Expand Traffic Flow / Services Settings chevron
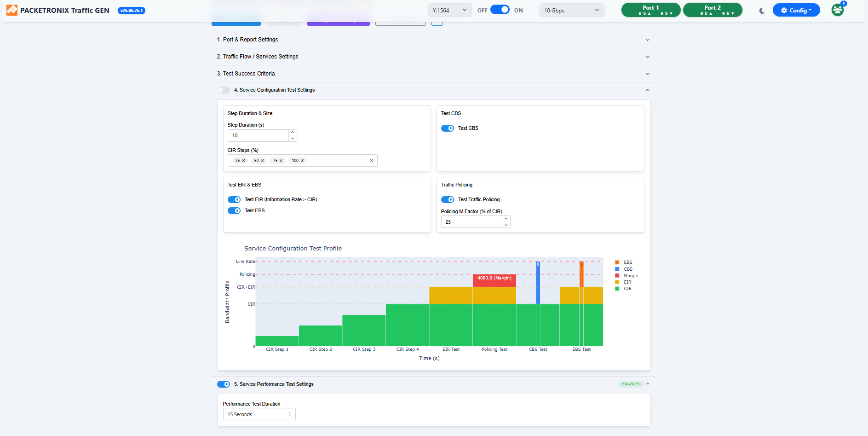868x436 pixels. (x=648, y=57)
